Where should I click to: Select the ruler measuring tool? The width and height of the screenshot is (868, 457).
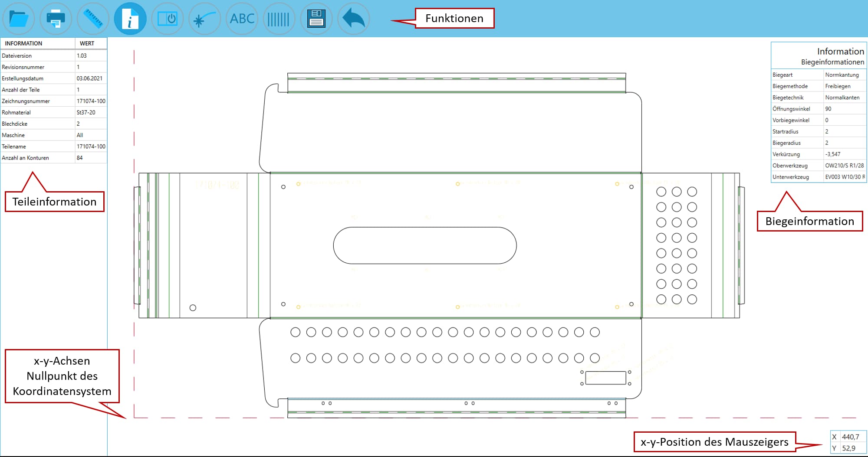[93, 19]
